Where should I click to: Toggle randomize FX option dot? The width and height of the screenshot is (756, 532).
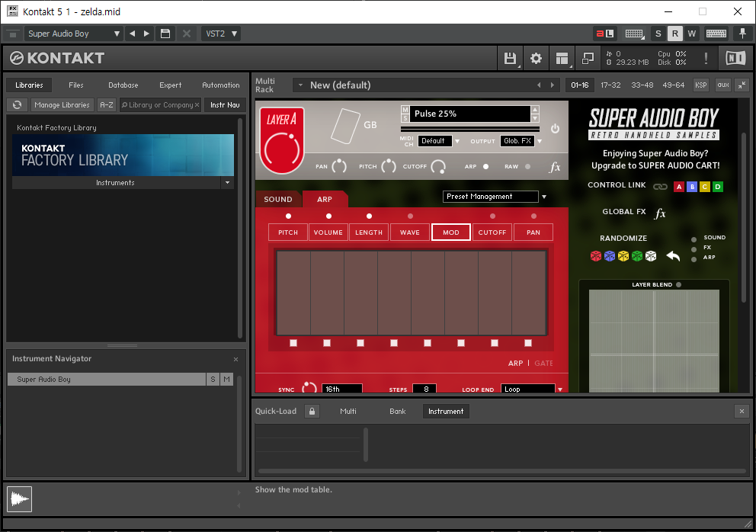[x=694, y=249]
